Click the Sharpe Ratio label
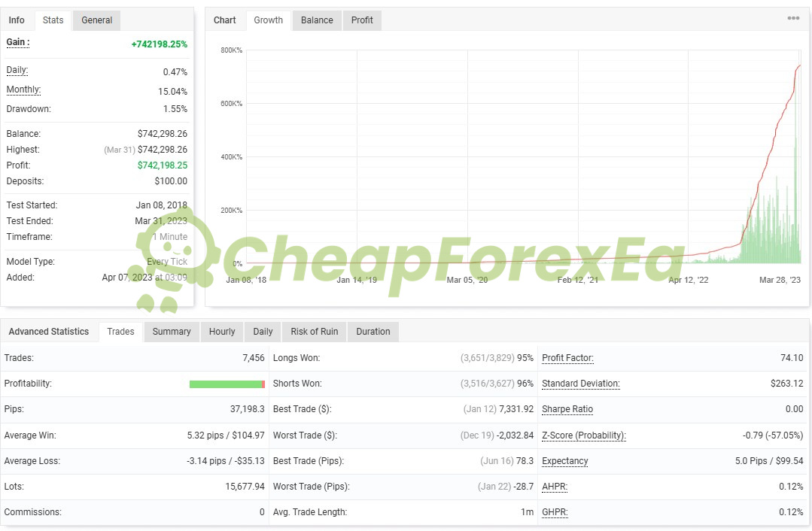The image size is (812, 531). [x=567, y=409]
